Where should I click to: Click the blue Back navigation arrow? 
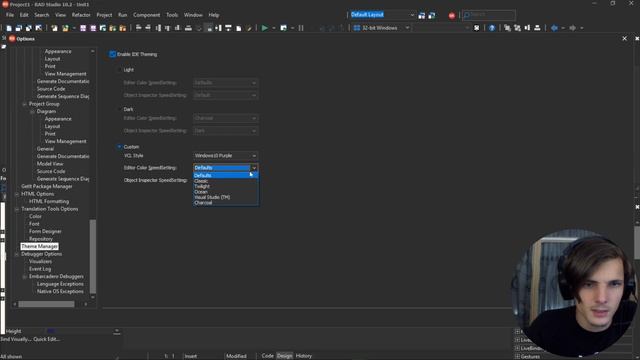[554, 28]
